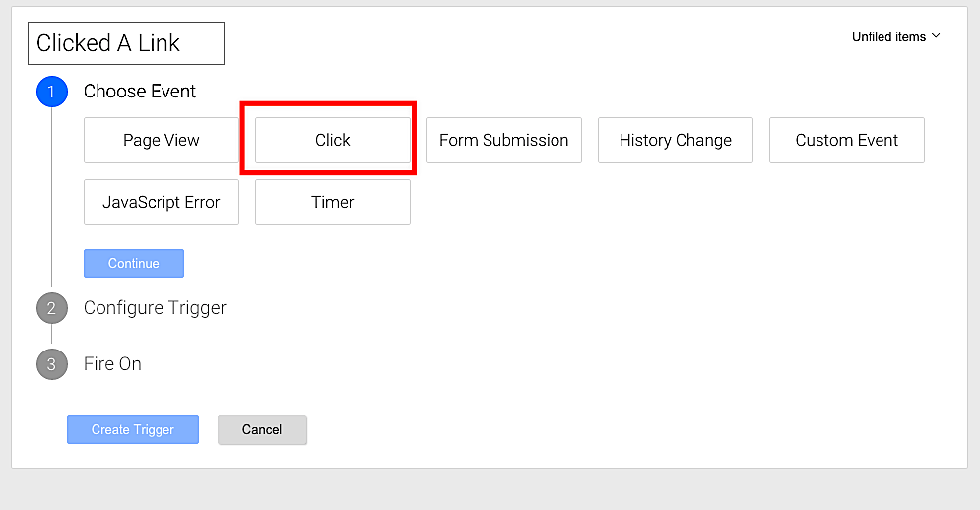Open the Unfiled items dropdown
The height and width of the screenshot is (510, 980).
pos(895,37)
